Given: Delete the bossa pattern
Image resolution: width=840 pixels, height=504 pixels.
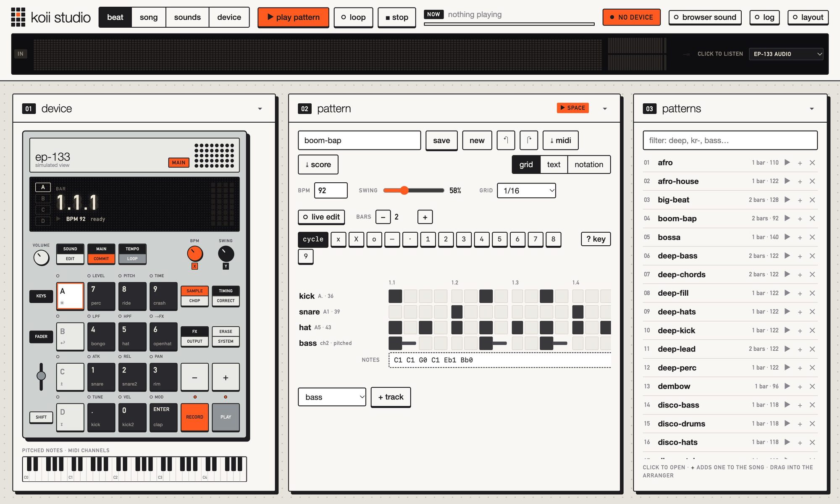Looking at the screenshot, I should tap(812, 237).
